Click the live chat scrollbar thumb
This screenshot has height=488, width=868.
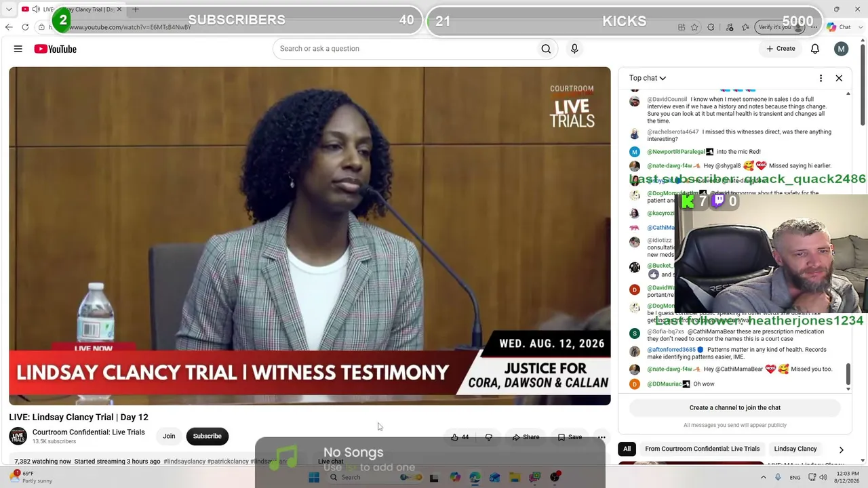(848, 374)
